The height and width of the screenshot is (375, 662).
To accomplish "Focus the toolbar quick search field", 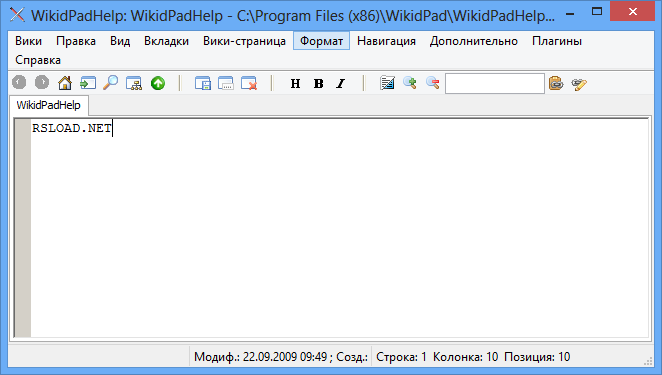I will click(x=495, y=83).
